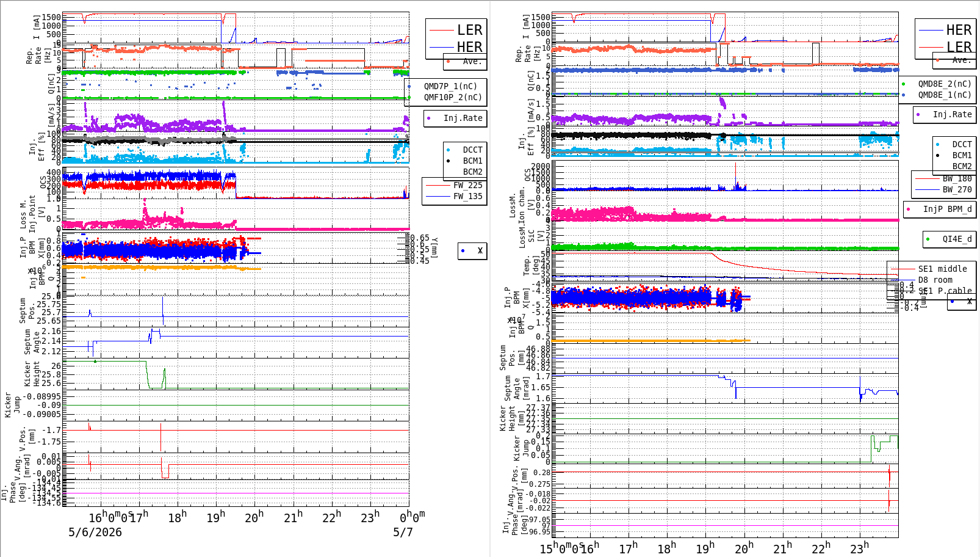Click the green dot next to QI4E_d

928,239
